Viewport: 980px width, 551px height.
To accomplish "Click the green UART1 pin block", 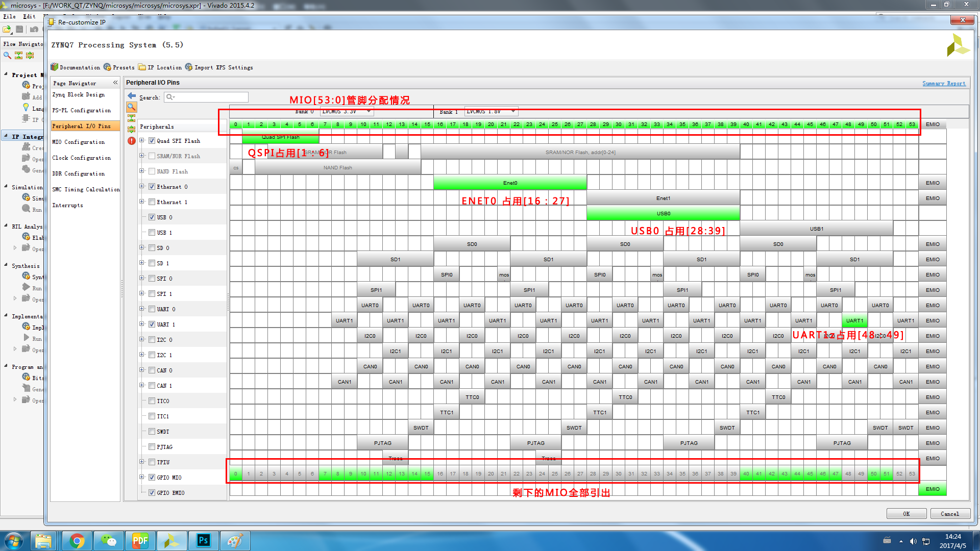I will [x=854, y=321].
